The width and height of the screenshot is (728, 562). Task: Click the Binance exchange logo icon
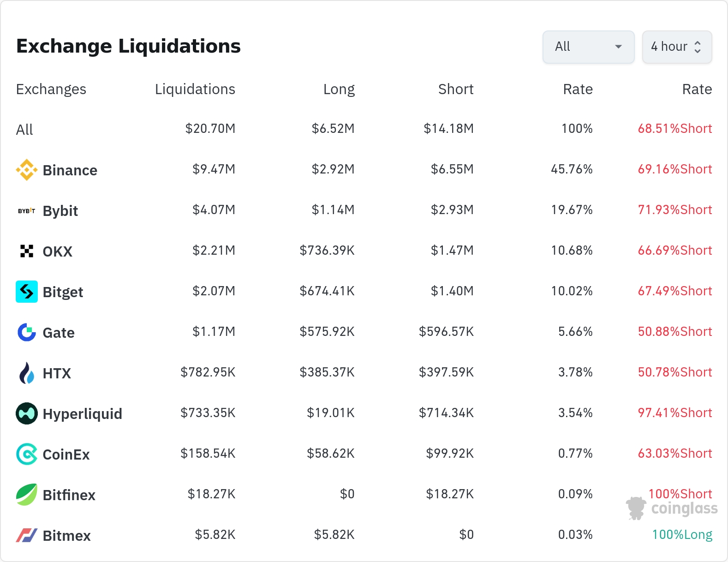tap(27, 170)
